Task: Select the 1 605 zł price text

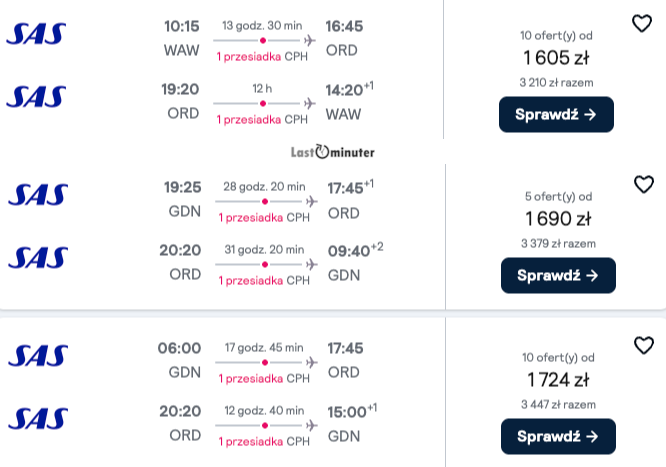Action: [x=556, y=58]
